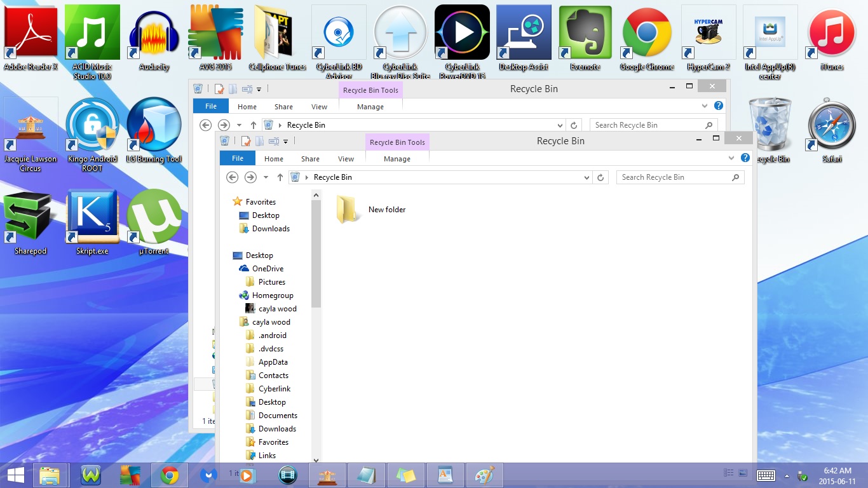Select the Safari desktop shortcut
The image size is (868, 488).
click(x=832, y=130)
